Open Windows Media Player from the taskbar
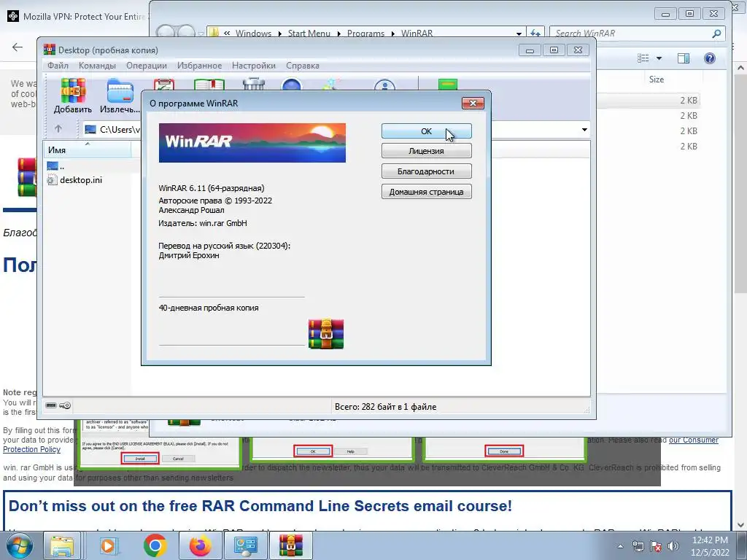The width and height of the screenshot is (747, 560). (108, 545)
